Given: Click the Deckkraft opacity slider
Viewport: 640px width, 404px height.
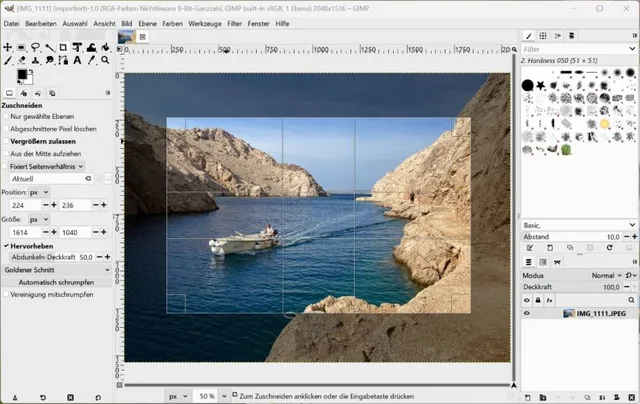Looking at the screenshot, I should pos(570,287).
